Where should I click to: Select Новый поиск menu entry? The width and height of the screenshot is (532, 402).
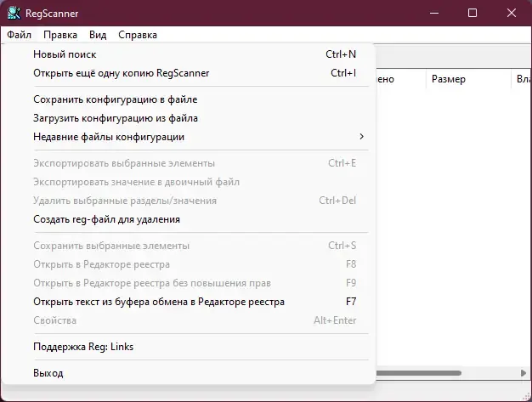point(189,54)
